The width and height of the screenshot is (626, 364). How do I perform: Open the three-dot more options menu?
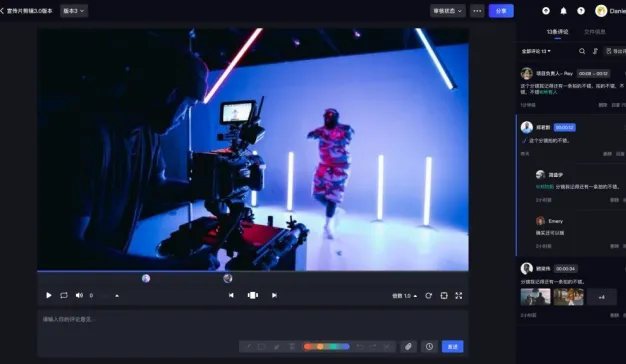(477, 11)
